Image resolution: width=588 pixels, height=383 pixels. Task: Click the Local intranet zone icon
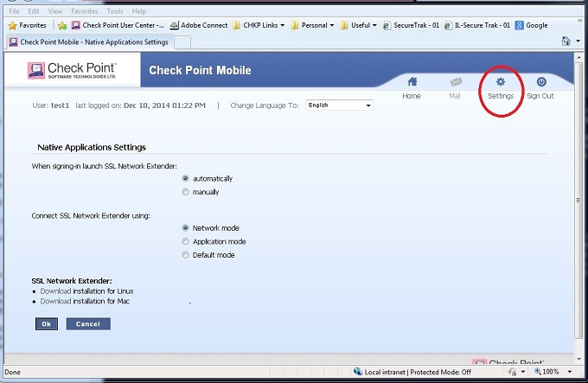(x=358, y=372)
